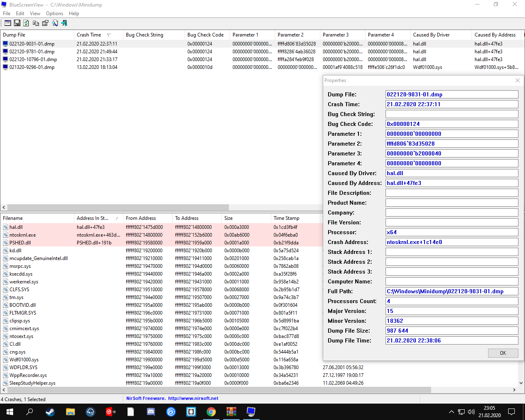Screen dimensions: 525x420
Task: Click the headset app icon on taskbar
Action: pyautogui.click(x=91, y=412)
